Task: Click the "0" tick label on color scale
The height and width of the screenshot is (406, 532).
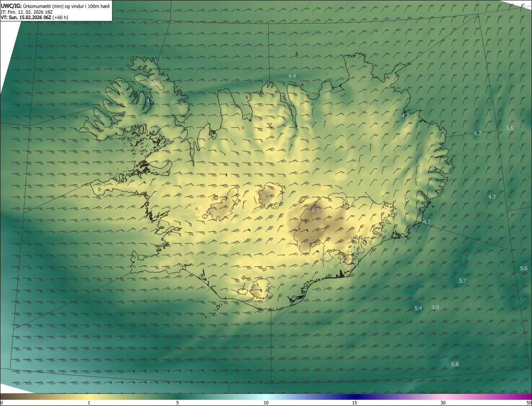Action: click(2, 403)
